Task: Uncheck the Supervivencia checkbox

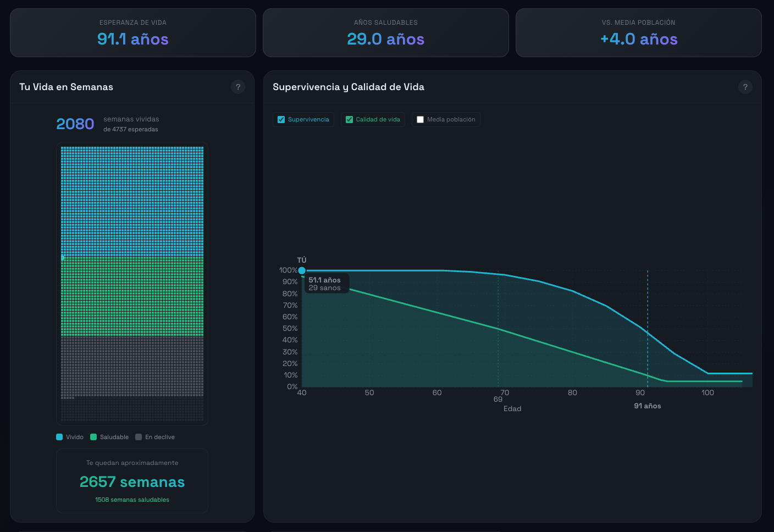Action: [281, 120]
